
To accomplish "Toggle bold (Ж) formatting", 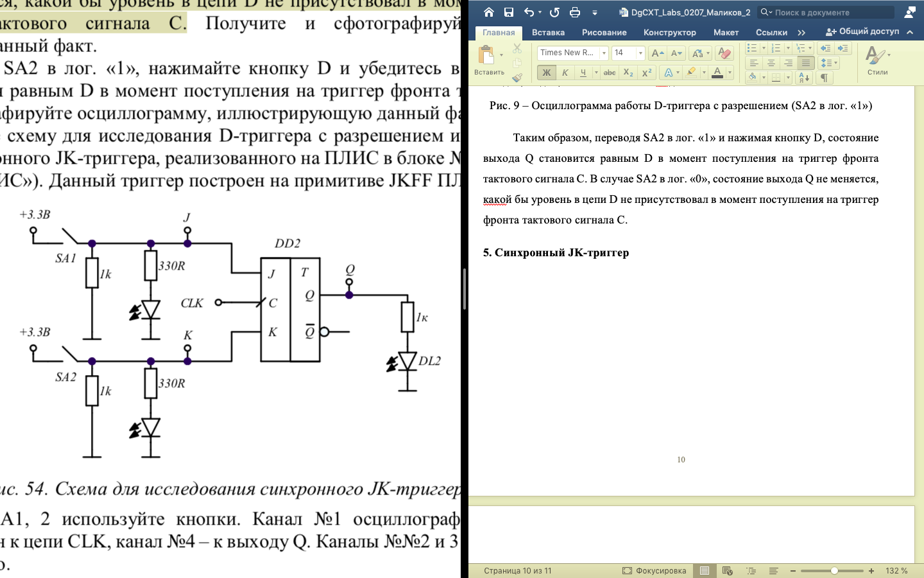I will [x=546, y=73].
